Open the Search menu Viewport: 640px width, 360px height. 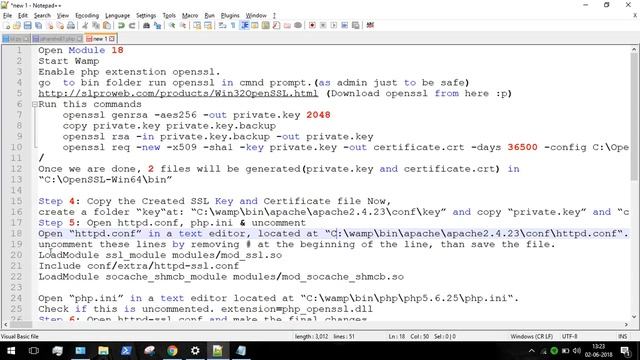tap(42, 16)
